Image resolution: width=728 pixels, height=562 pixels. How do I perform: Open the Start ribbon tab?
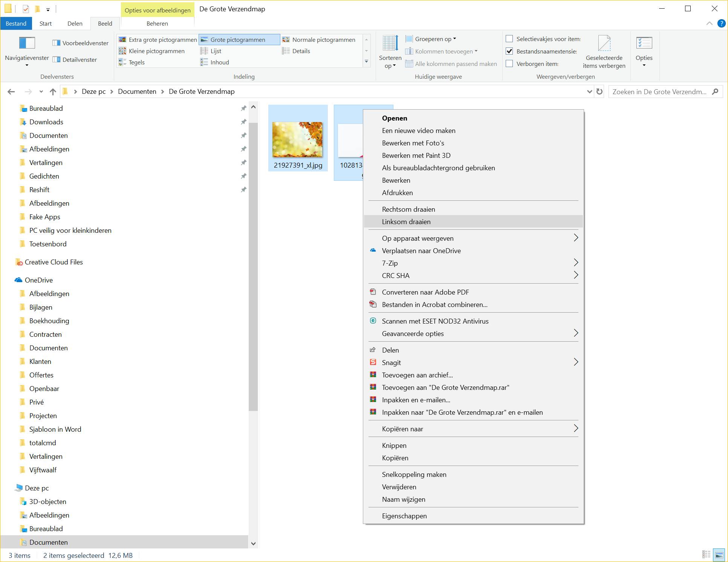[x=46, y=23]
